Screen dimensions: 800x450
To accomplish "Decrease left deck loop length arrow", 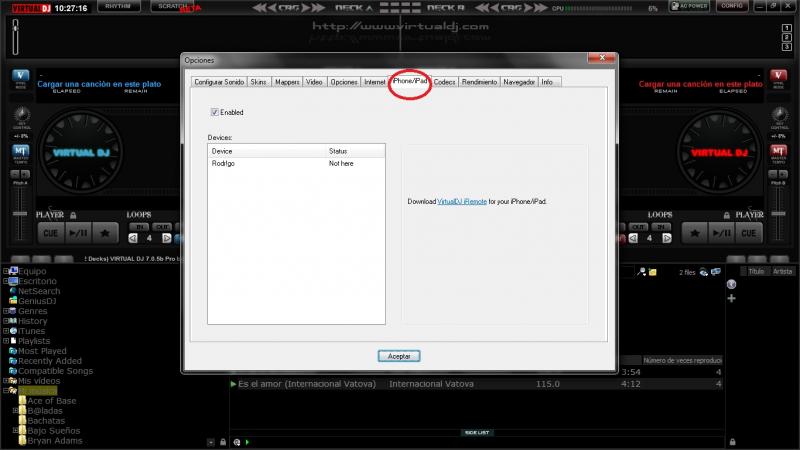I will tap(133, 238).
